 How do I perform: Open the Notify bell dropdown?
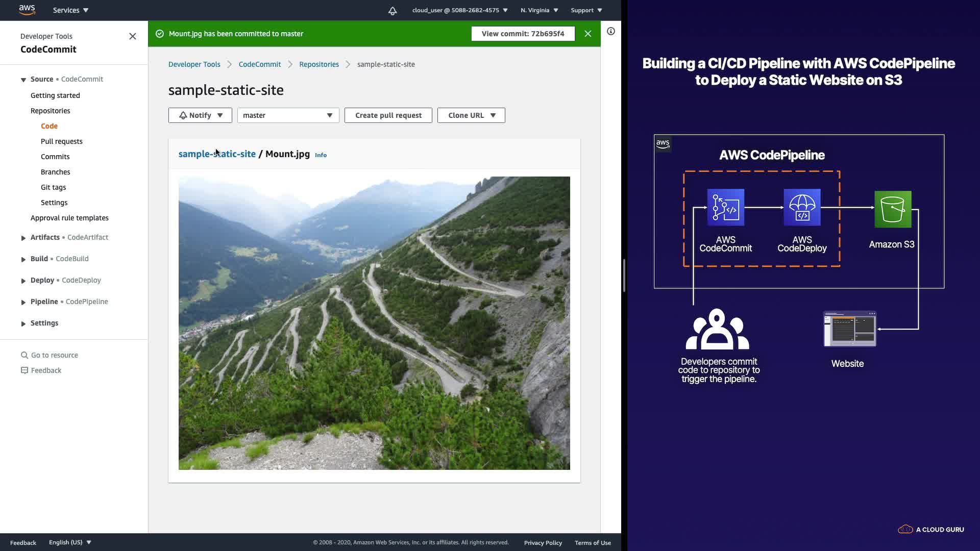point(200,115)
